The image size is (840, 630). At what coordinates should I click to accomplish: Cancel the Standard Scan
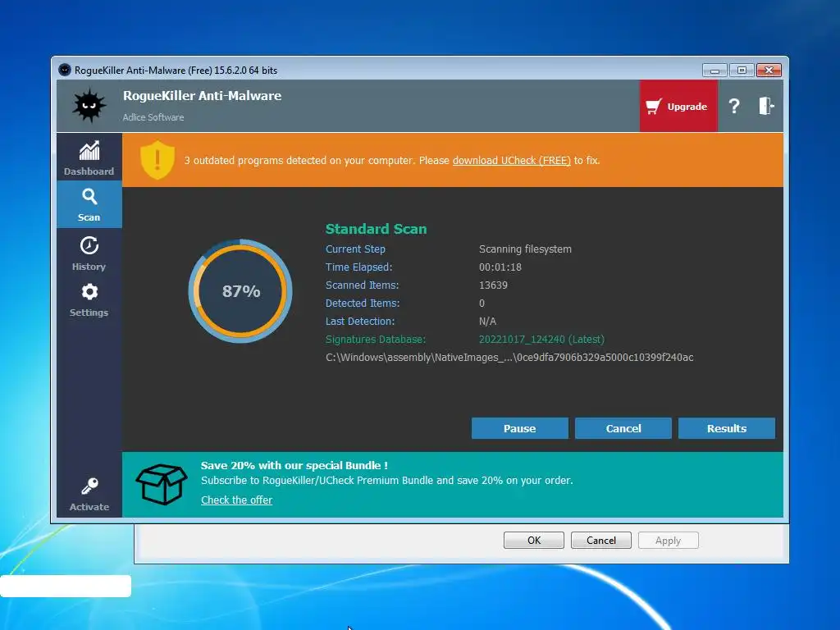[623, 428]
